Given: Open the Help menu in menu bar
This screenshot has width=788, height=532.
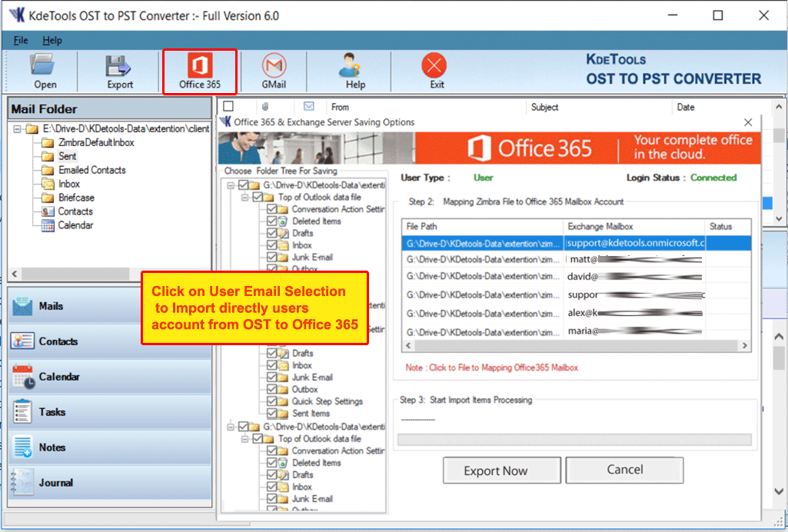Looking at the screenshot, I should click(x=52, y=40).
